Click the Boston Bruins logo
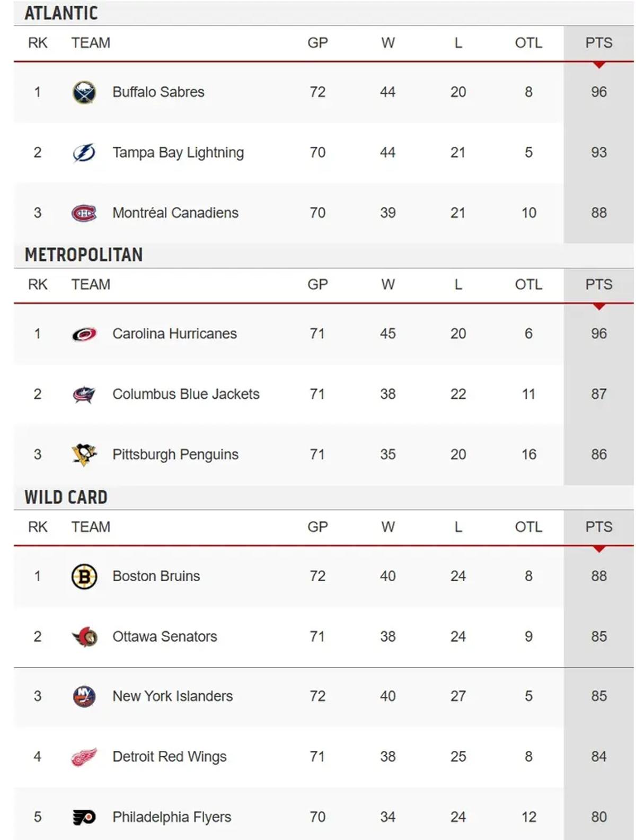 [84, 576]
